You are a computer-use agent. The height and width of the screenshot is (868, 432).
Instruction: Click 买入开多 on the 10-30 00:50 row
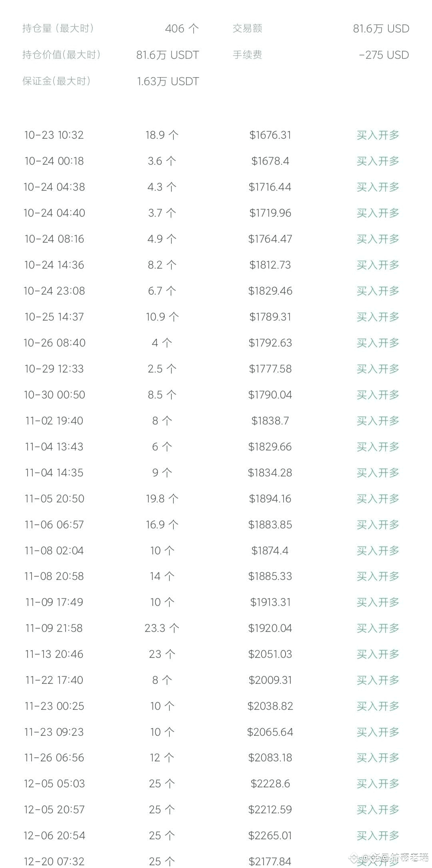(x=378, y=395)
